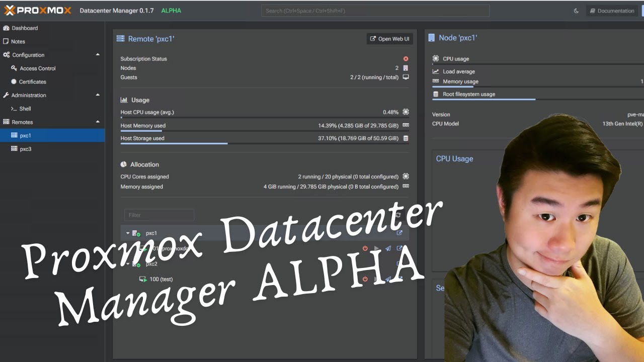
Task: Shut down guest 100 (test)
Action: pyautogui.click(x=365, y=279)
